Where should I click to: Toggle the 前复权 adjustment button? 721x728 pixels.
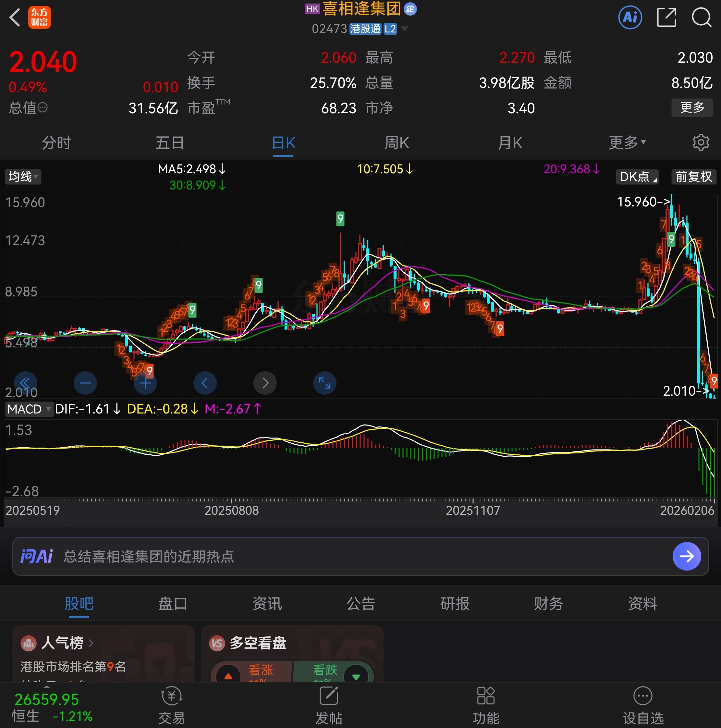point(693,176)
